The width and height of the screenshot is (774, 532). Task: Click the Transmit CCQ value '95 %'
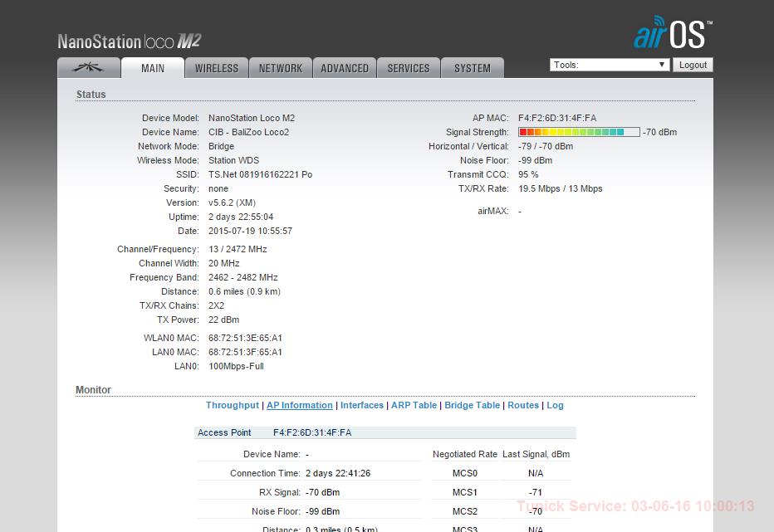click(x=528, y=174)
